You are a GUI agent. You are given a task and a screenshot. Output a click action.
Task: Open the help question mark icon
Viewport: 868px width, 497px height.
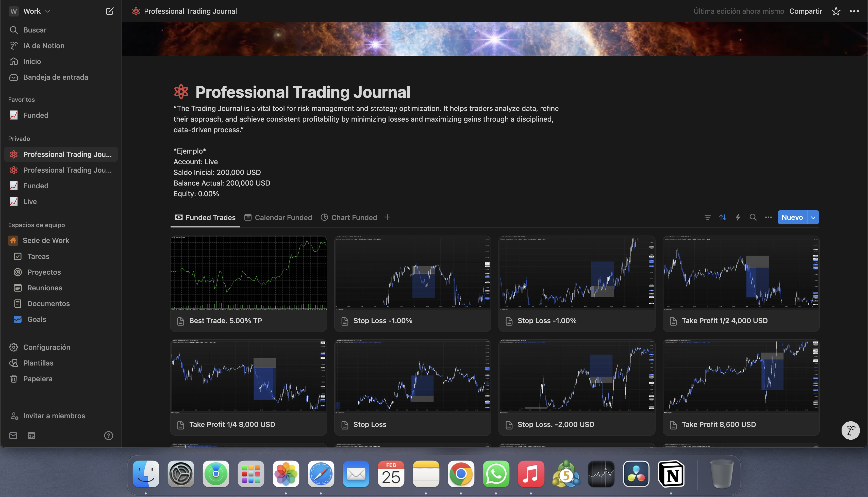[x=109, y=436]
